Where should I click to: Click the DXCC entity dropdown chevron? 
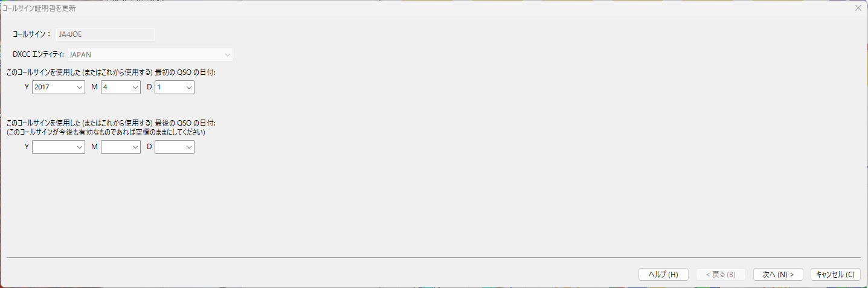click(x=227, y=55)
